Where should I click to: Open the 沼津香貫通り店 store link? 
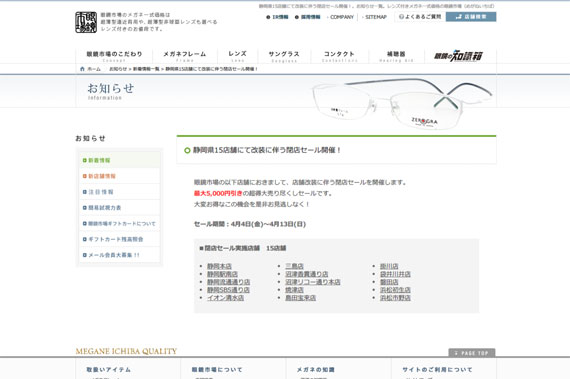(x=306, y=274)
